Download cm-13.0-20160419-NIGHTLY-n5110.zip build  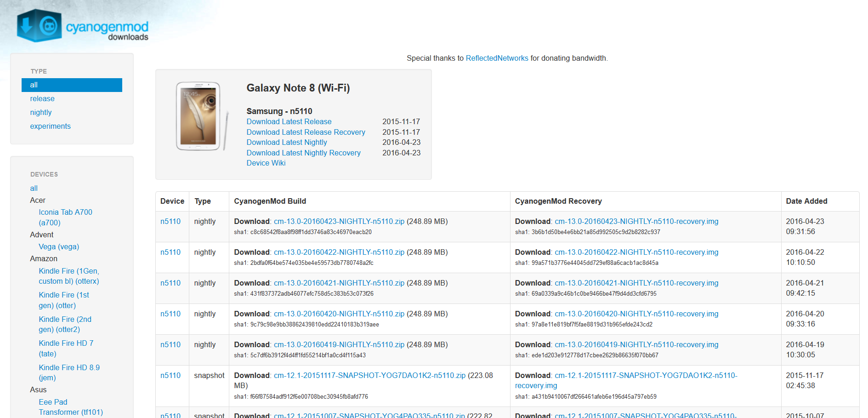coord(339,345)
